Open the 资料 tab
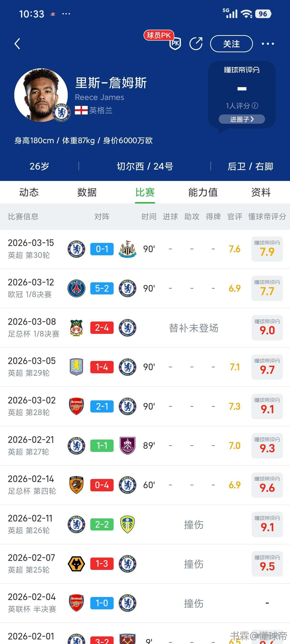 261,192
